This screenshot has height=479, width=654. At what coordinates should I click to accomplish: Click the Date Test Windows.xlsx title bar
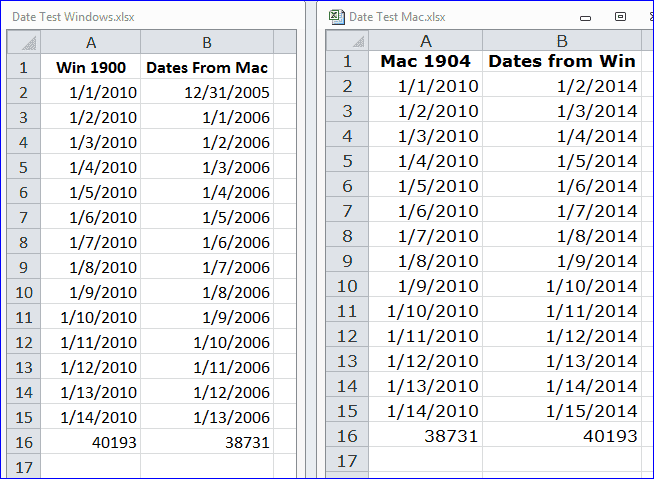150,16
